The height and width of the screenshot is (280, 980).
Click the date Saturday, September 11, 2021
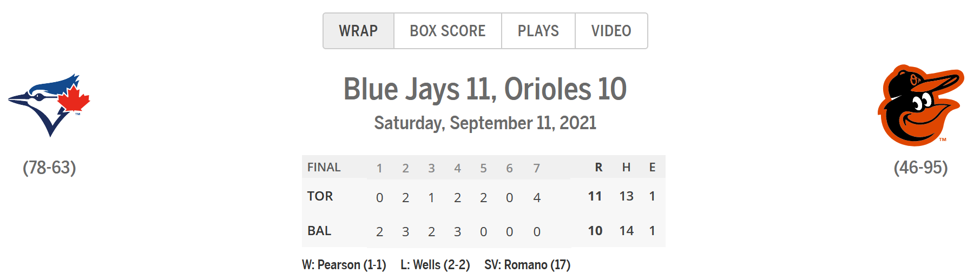pos(485,123)
